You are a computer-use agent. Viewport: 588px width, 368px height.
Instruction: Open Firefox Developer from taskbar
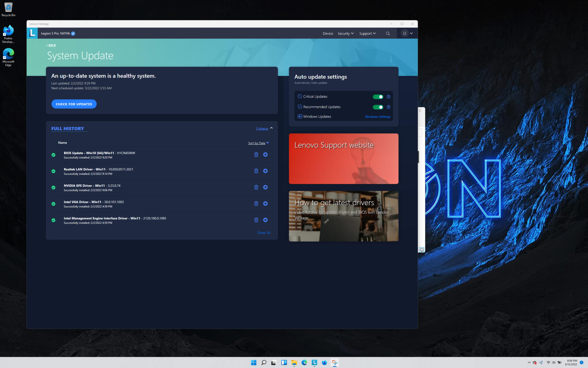pos(324,362)
